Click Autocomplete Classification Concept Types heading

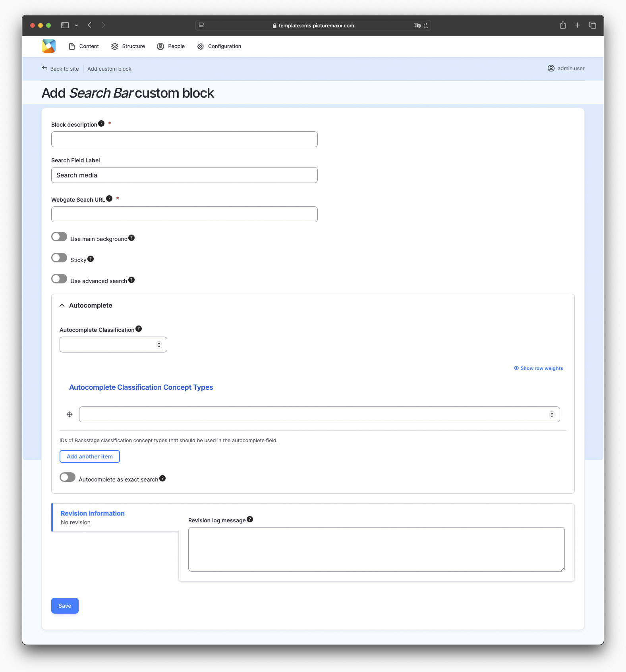coord(141,387)
